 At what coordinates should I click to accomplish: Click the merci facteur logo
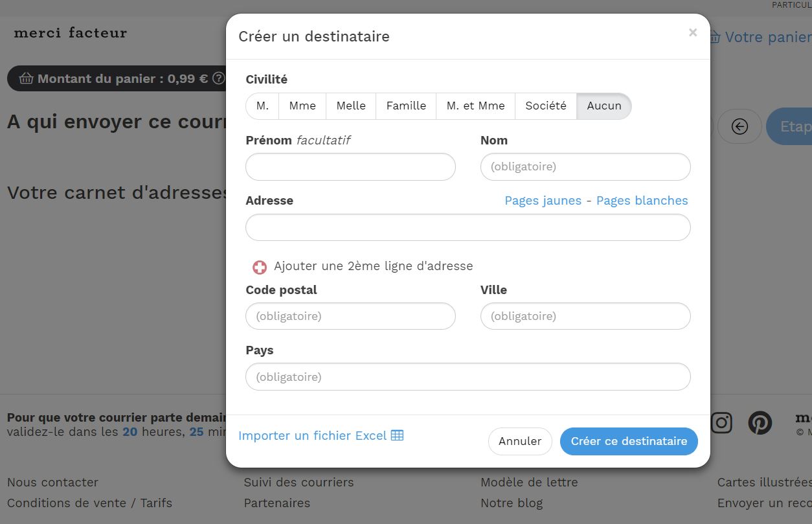(70, 32)
